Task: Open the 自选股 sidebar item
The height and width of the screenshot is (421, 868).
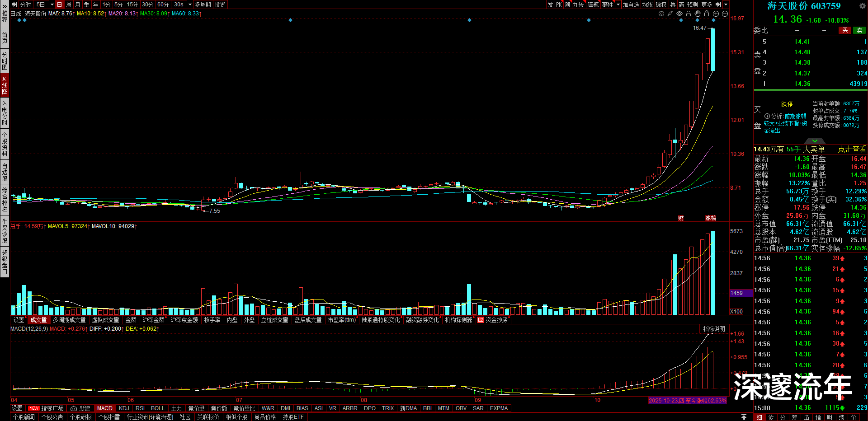Action: click(5, 173)
